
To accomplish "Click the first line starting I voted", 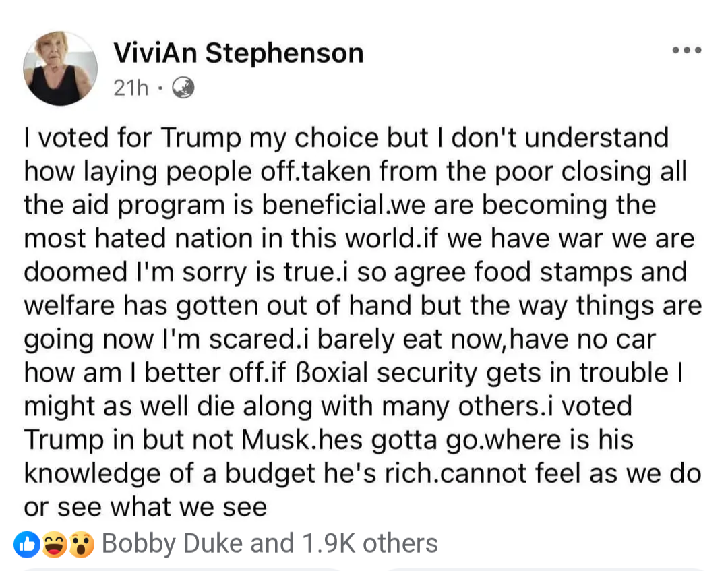I will (346, 138).
